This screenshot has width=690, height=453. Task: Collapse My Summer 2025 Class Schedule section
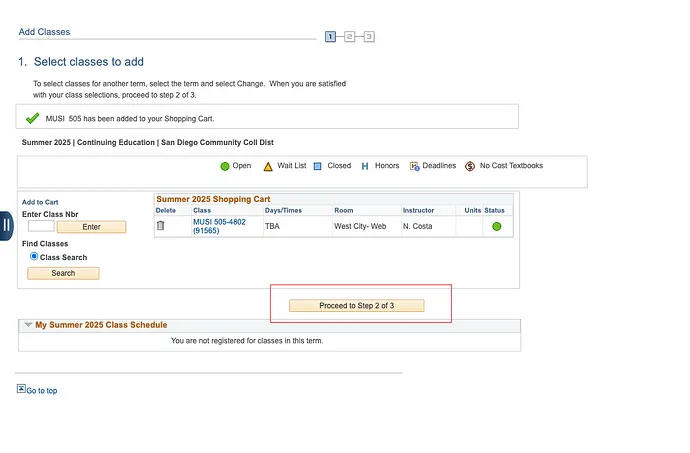pos(27,325)
